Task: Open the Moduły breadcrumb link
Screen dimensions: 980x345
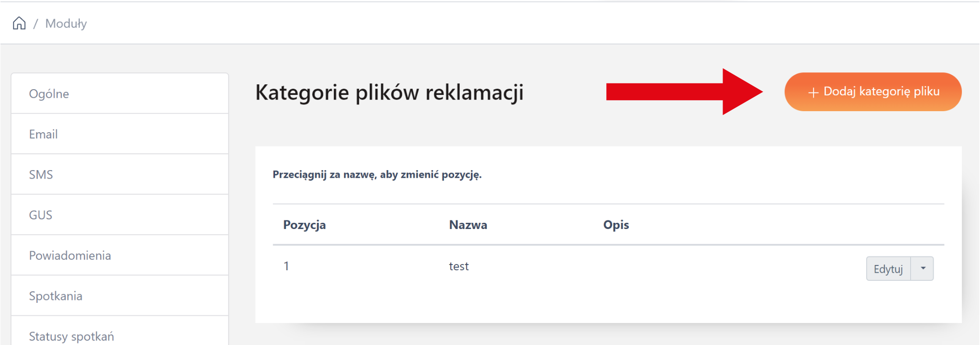Action: (x=66, y=23)
